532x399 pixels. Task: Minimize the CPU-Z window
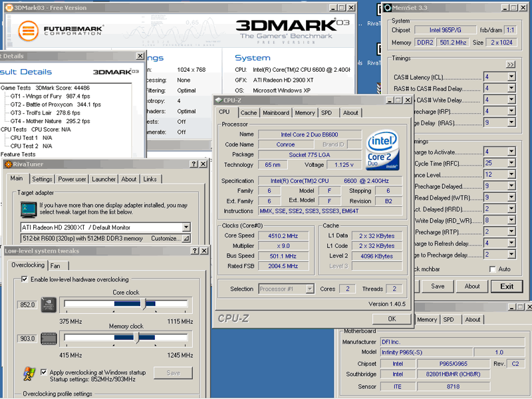390,100
